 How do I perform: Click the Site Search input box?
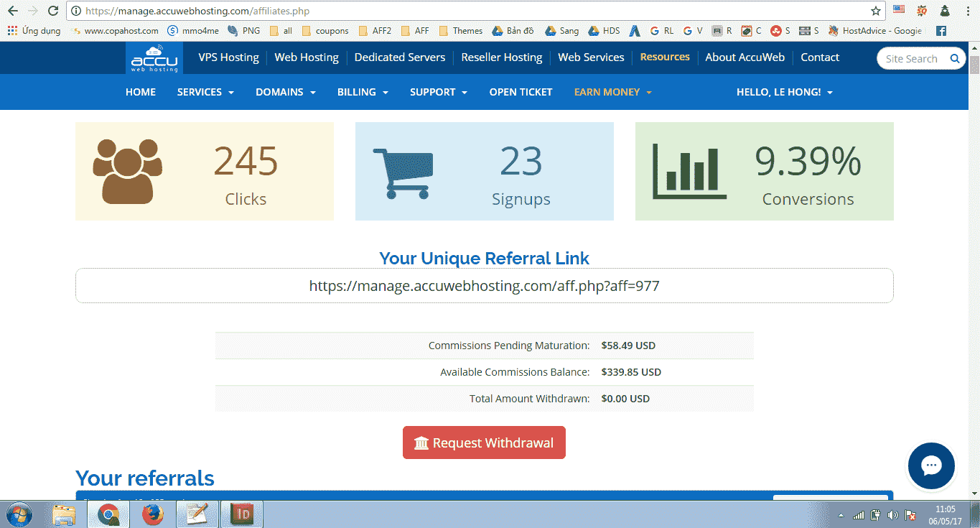[x=912, y=59]
